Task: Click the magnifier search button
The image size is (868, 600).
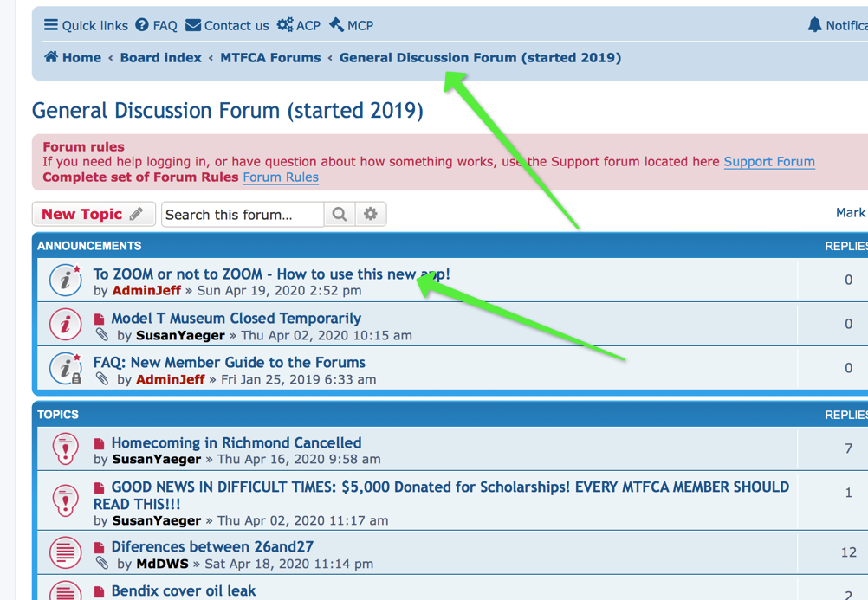Action: tap(340, 215)
